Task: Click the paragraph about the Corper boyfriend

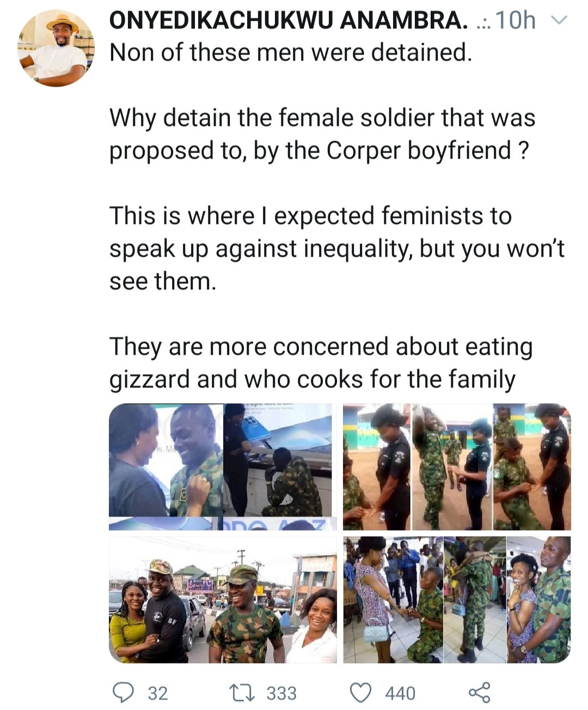Action: click(x=322, y=134)
